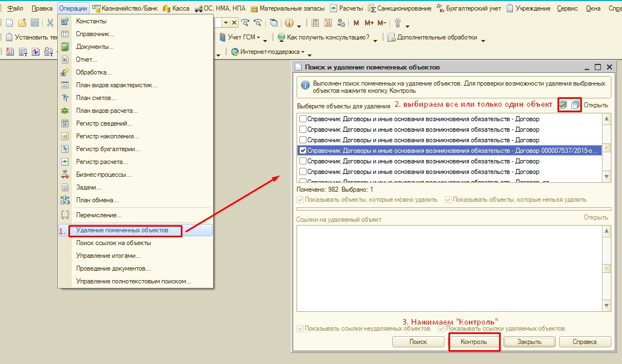The image size is (622, 364).
Task: Expand the Учет ГСМ dropdown
Action: click(x=258, y=38)
